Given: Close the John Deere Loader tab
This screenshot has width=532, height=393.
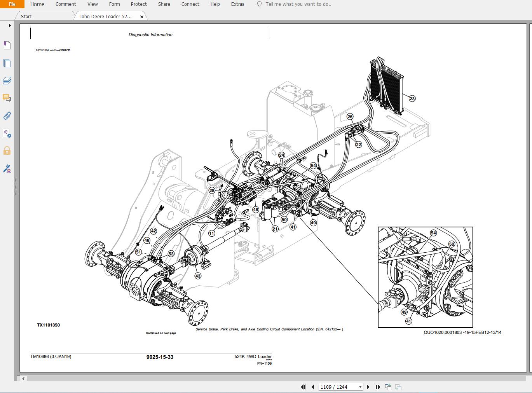Looking at the screenshot, I should (x=142, y=17).
